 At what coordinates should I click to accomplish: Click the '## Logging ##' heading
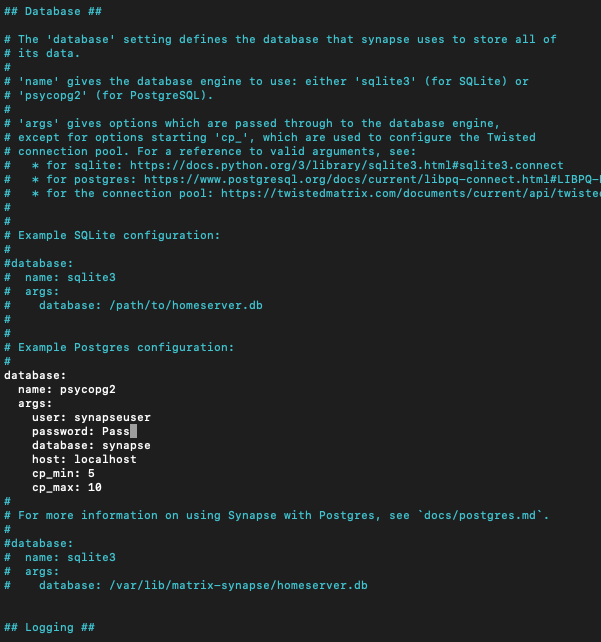click(50, 627)
